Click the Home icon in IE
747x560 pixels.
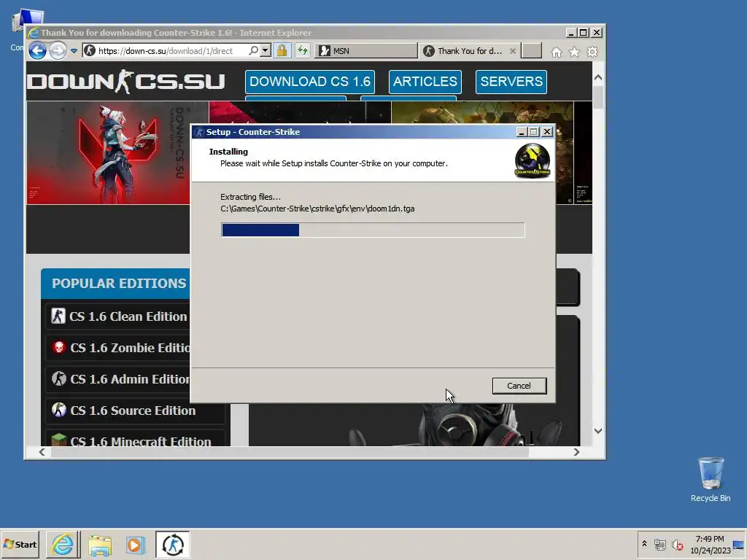(x=557, y=52)
